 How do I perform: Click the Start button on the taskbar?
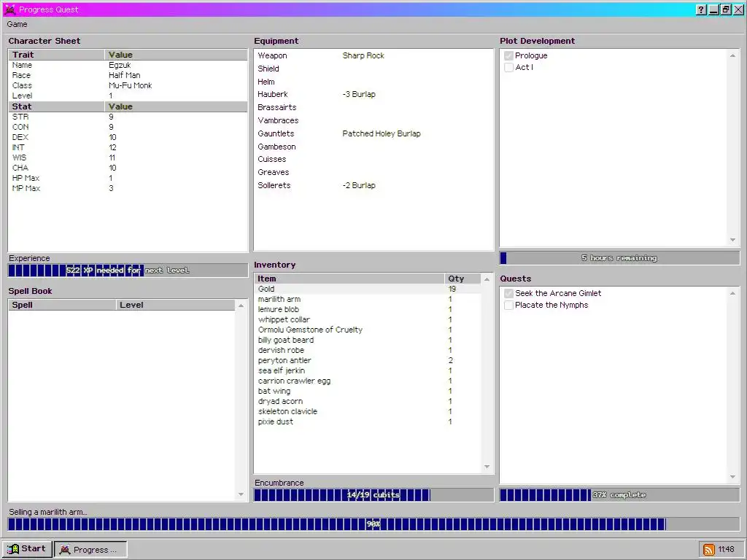pos(27,549)
